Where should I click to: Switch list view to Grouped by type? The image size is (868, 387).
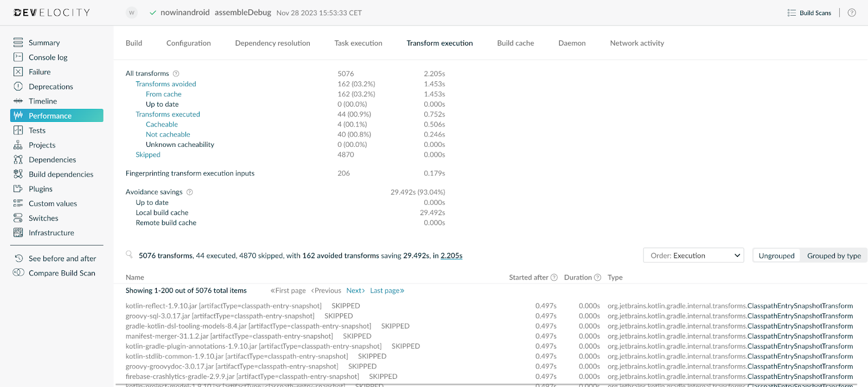coord(834,256)
